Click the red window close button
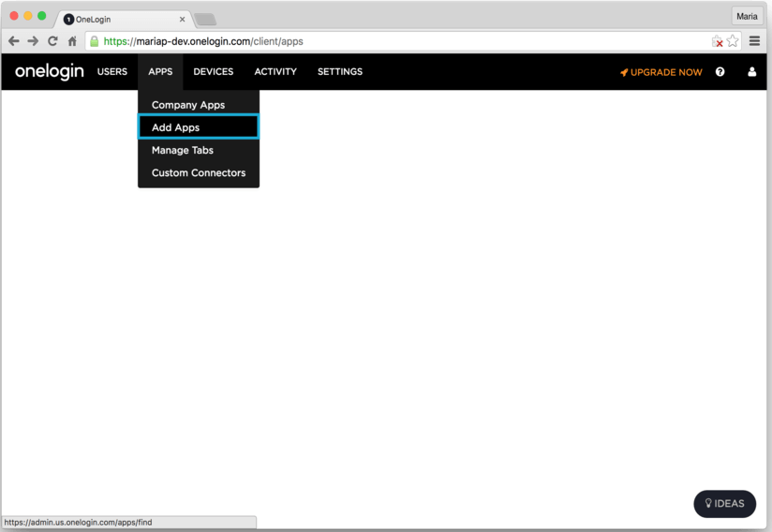772x532 pixels. 14,16
